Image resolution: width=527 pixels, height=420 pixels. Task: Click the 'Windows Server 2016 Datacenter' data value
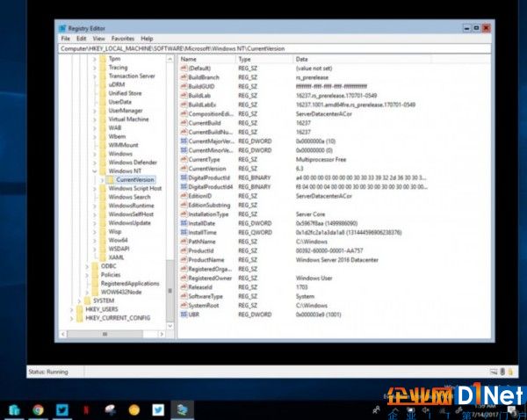coord(336,260)
